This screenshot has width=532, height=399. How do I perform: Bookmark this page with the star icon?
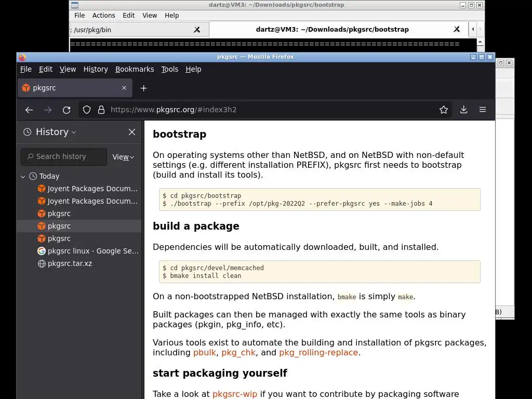tap(444, 110)
